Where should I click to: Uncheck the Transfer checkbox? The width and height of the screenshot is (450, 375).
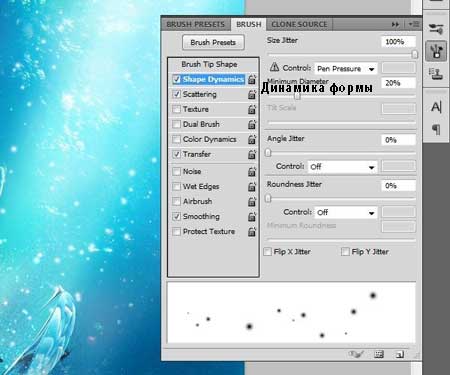coord(177,154)
